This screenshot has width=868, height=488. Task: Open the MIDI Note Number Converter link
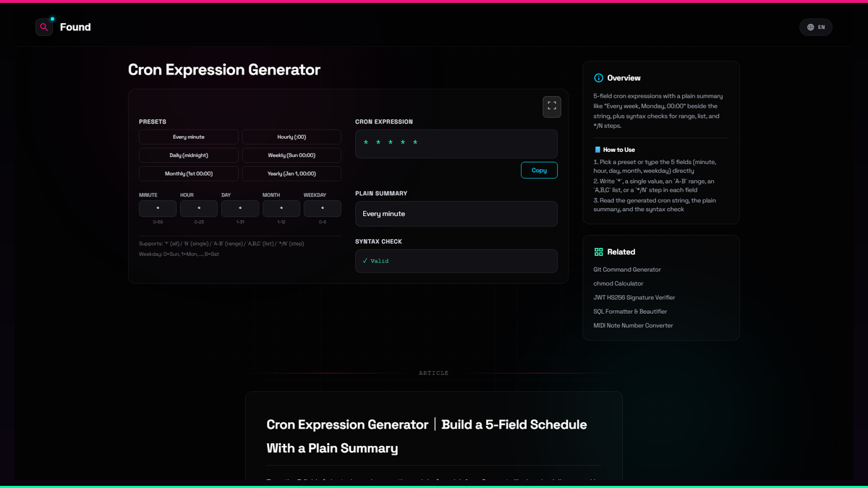pos(634,325)
